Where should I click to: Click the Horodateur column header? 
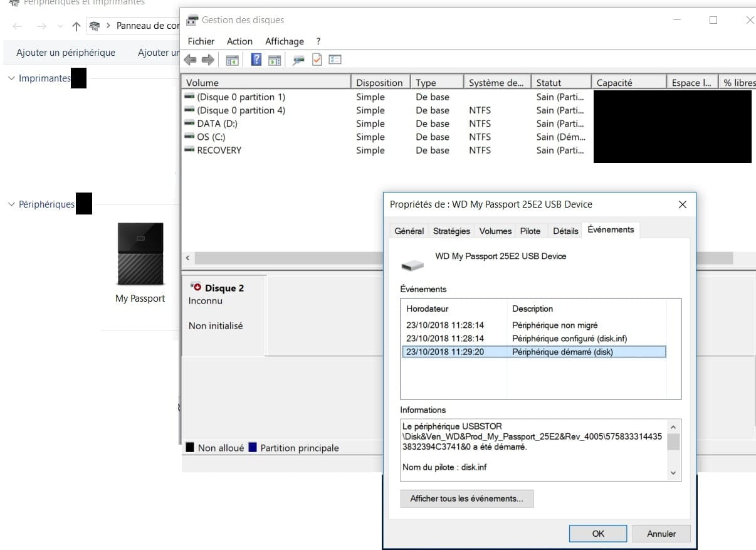454,309
